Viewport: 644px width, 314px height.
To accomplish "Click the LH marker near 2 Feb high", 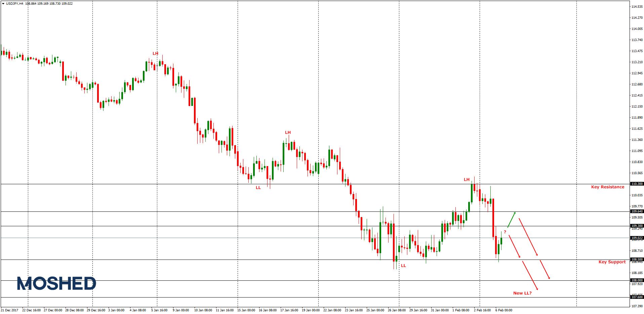I will (x=466, y=180).
